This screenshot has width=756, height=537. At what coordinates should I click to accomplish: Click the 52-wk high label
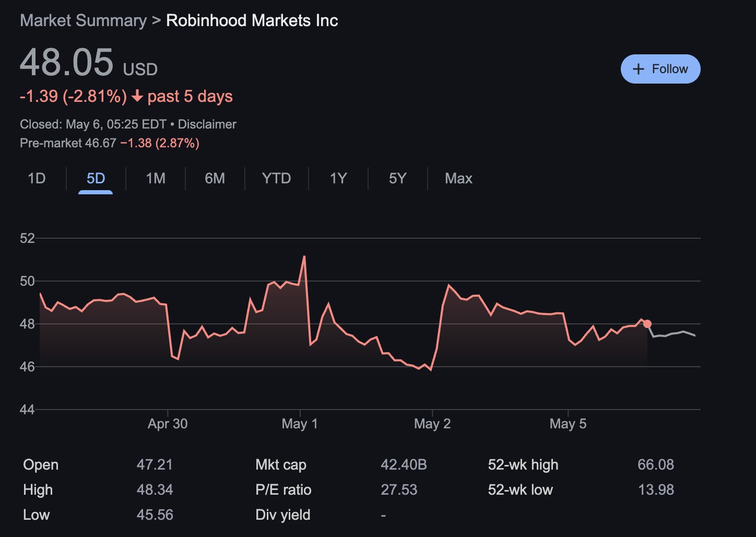(523, 465)
